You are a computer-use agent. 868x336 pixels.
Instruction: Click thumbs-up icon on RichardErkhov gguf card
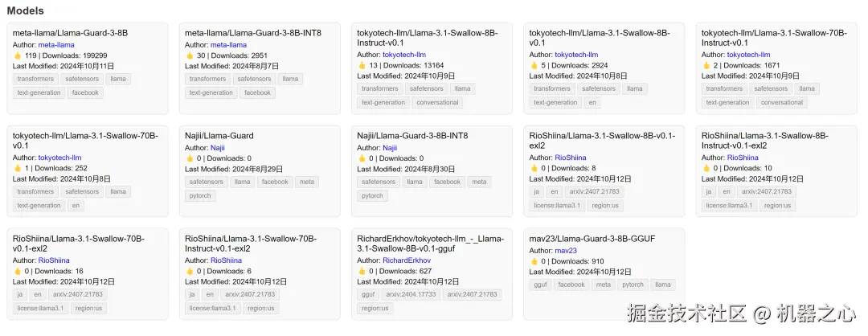click(x=362, y=271)
